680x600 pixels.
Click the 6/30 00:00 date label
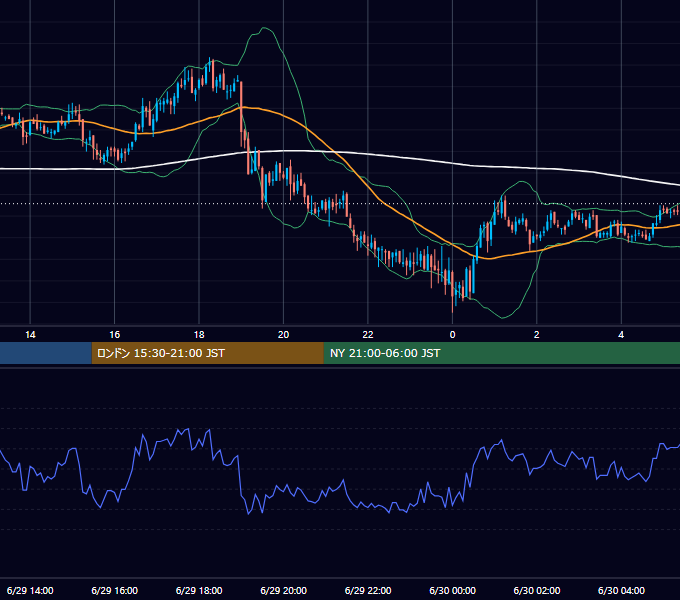(x=452, y=590)
